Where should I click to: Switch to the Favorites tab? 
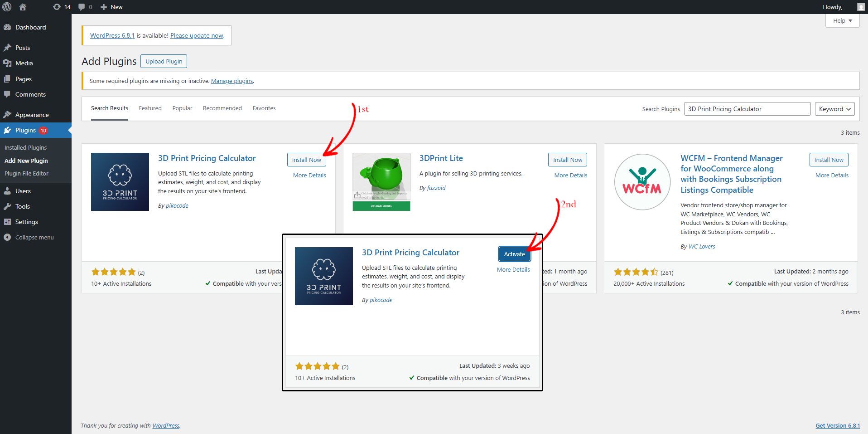click(x=264, y=108)
